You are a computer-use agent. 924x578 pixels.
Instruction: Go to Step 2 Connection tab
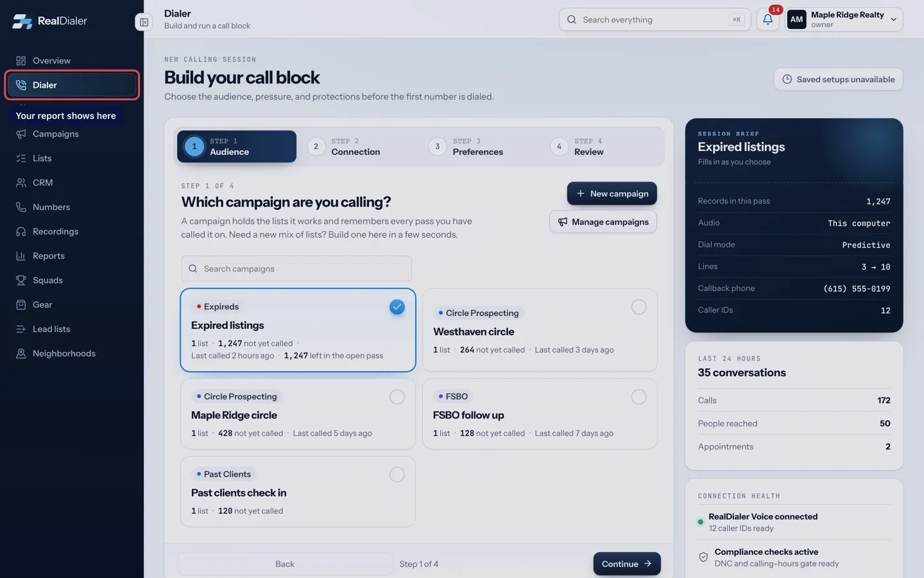(x=358, y=146)
